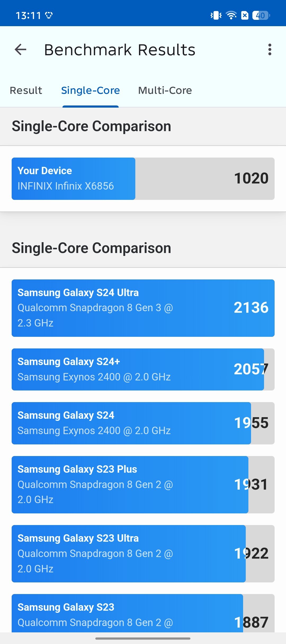
Task: Select the Samsung Galaxy S23 Plus entry
Action: (x=143, y=485)
